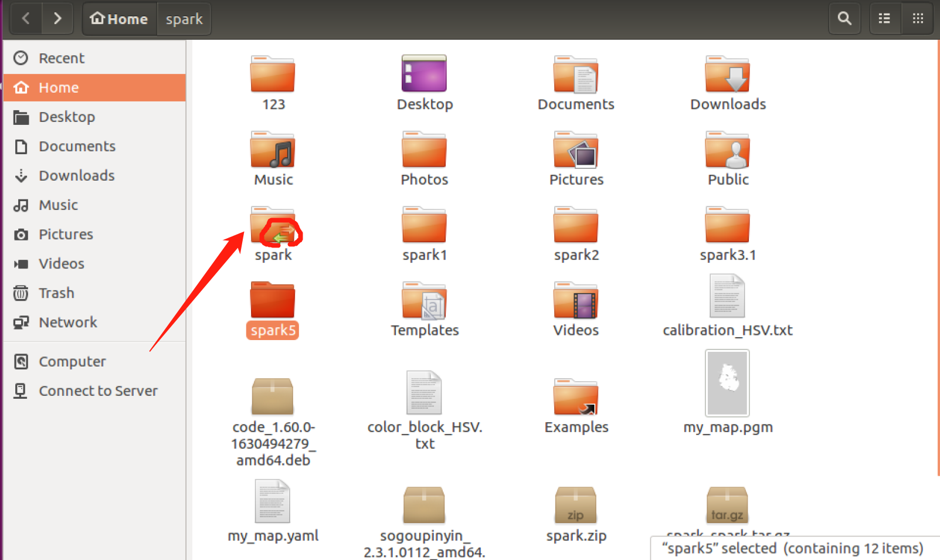This screenshot has height=560, width=940.
Task: Open Downloads in the sidebar
Action: pyautogui.click(x=94, y=175)
